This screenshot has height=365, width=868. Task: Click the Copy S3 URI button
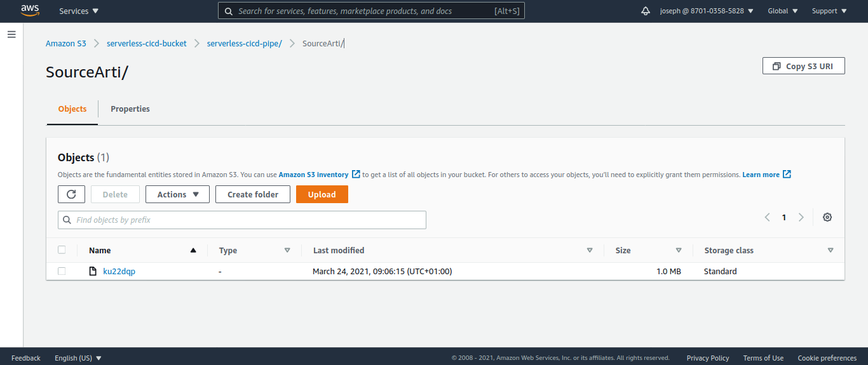803,66
